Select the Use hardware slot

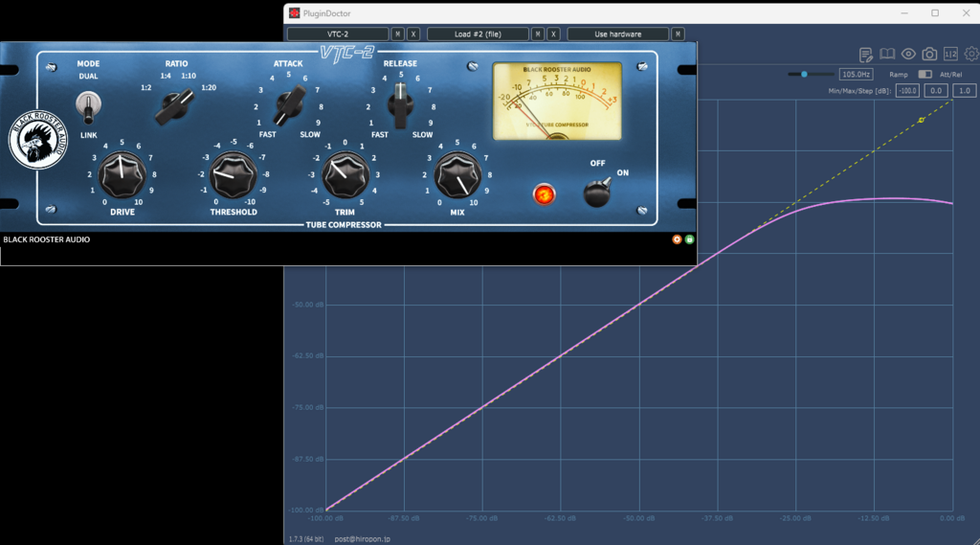pyautogui.click(x=617, y=34)
